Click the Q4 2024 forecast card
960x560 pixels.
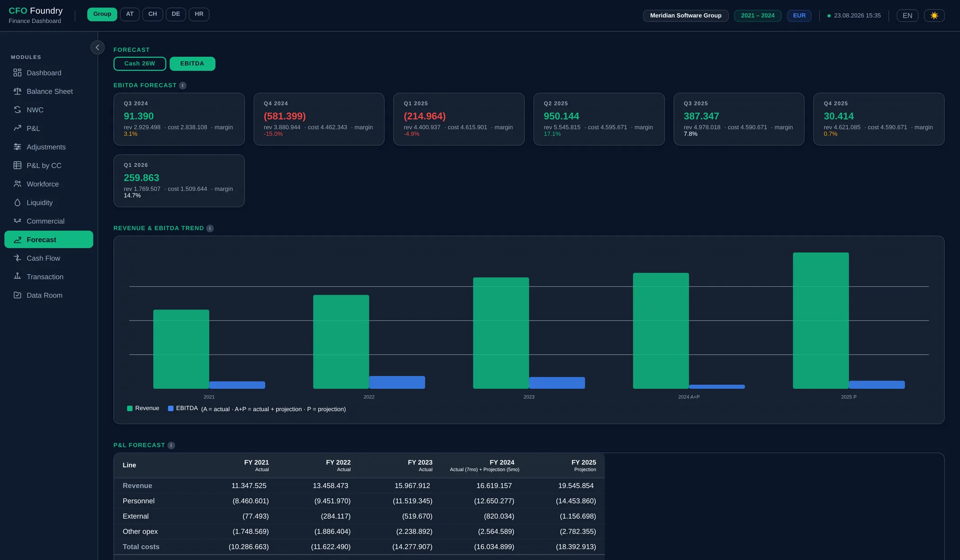coord(319,119)
